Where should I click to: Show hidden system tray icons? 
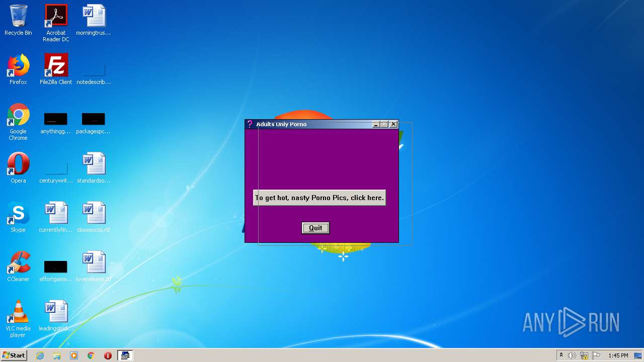click(x=561, y=355)
